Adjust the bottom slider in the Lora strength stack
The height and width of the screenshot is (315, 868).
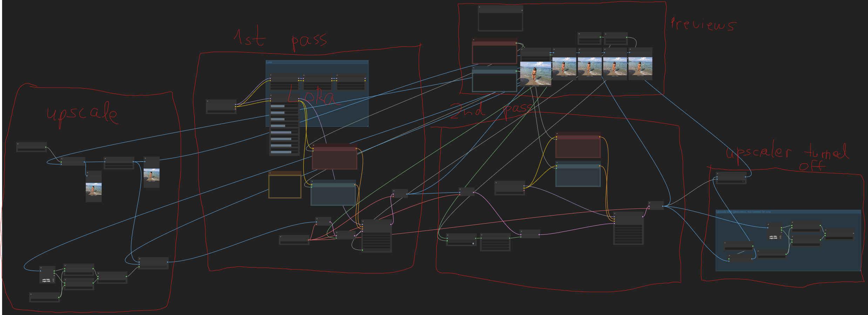click(284, 152)
